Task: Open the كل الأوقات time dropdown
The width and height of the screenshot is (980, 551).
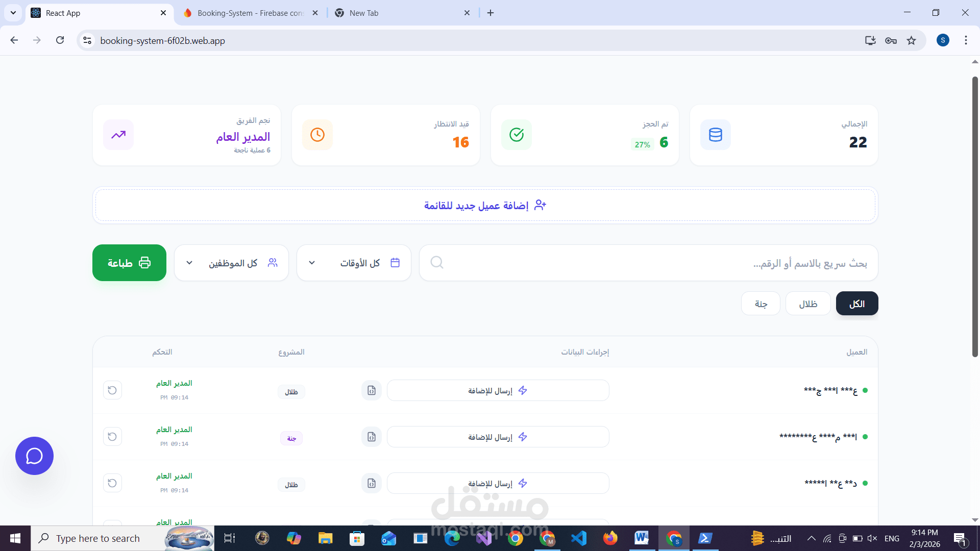Action: (354, 263)
